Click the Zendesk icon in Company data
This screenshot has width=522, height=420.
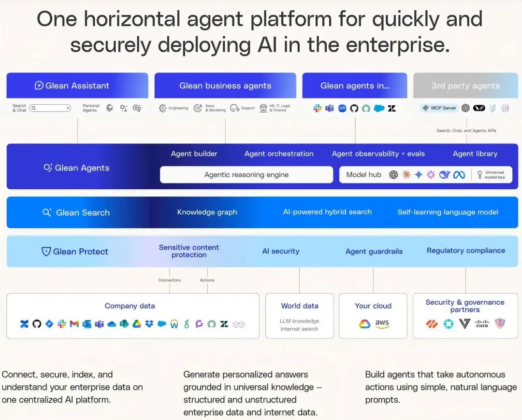(x=224, y=324)
